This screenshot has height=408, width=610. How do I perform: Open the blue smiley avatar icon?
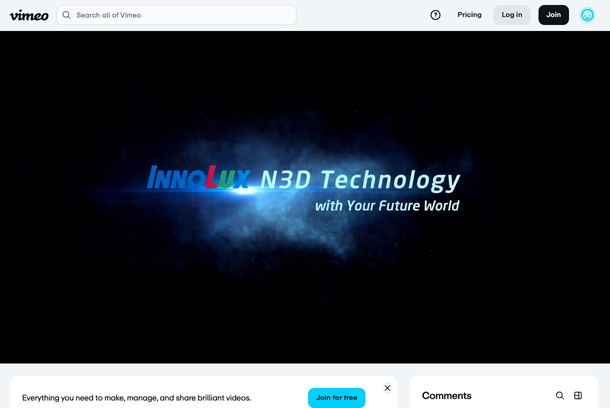[587, 15]
